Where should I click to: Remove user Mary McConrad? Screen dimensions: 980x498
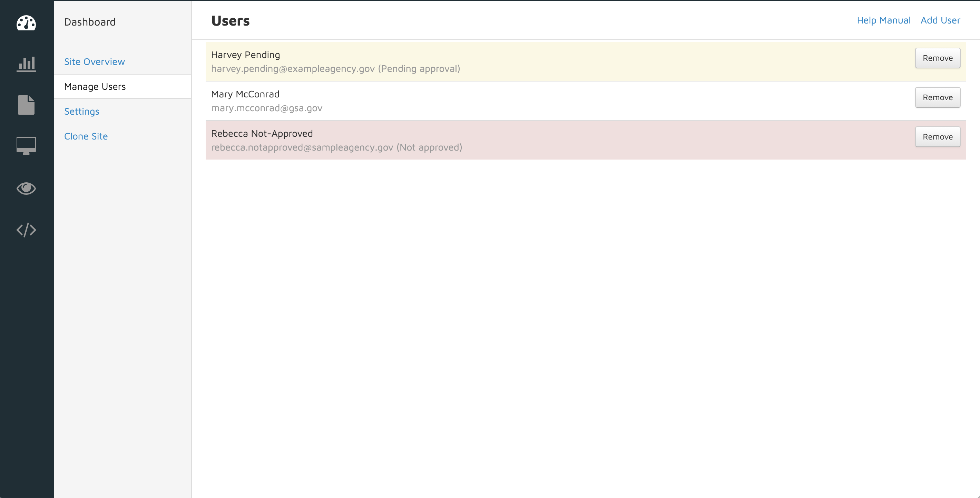point(938,97)
